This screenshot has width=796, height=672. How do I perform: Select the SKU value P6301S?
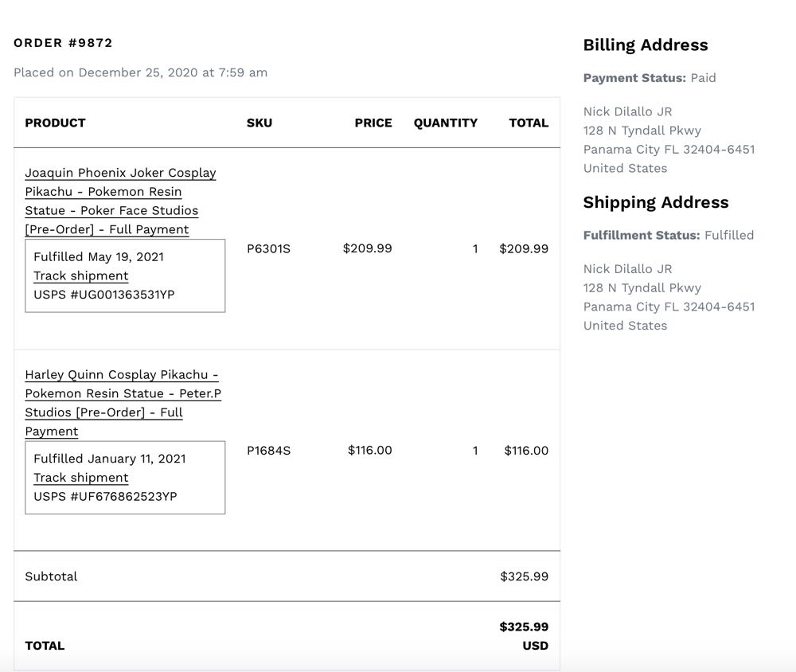coord(268,248)
